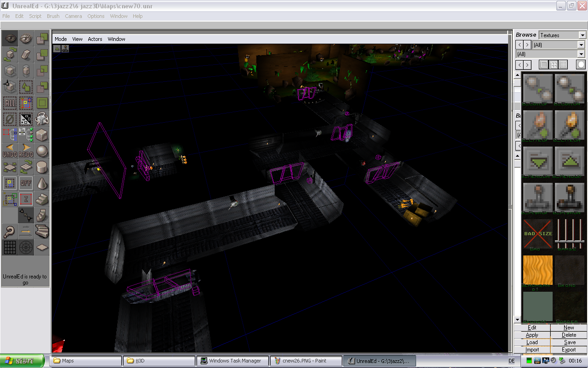Open the Windows Task Manager taskbar button
The width and height of the screenshot is (588, 368).
tap(232, 361)
